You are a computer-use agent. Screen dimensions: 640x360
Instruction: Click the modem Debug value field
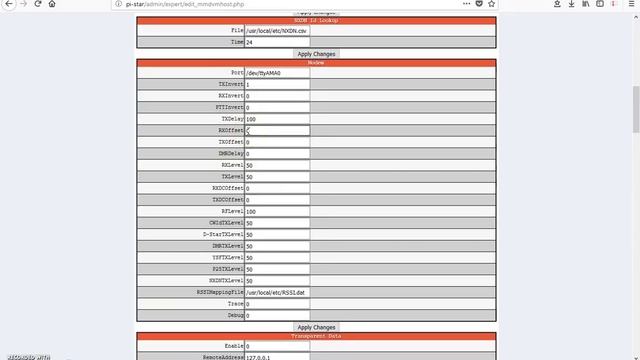[277, 316]
